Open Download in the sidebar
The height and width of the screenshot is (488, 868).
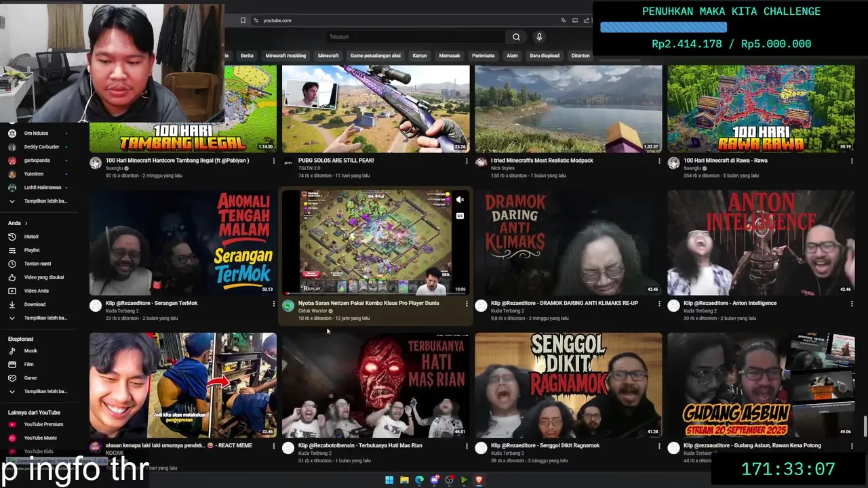pyautogui.click(x=35, y=304)
